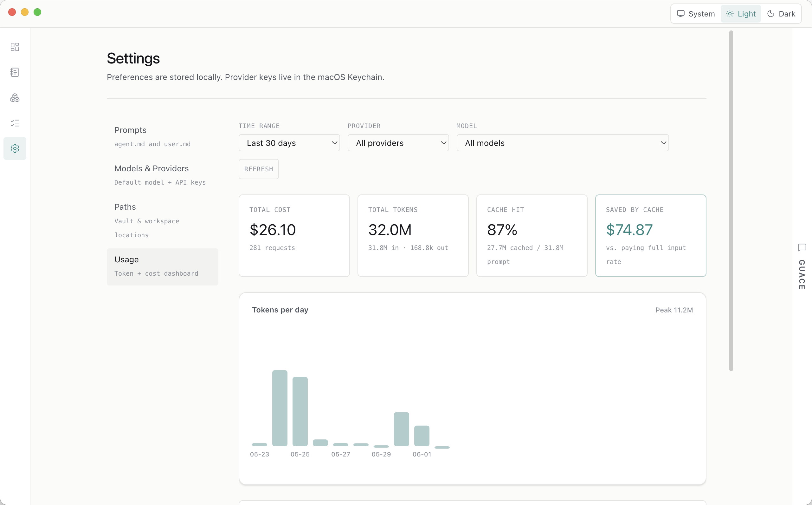Click the monitor icon beside System
This screenshot has width=812, height=505.
click(x=680, y=14)
